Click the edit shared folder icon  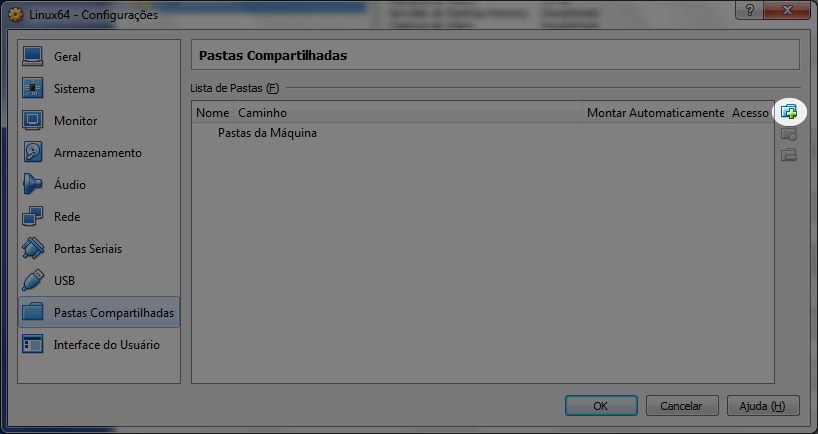point(789,134)
